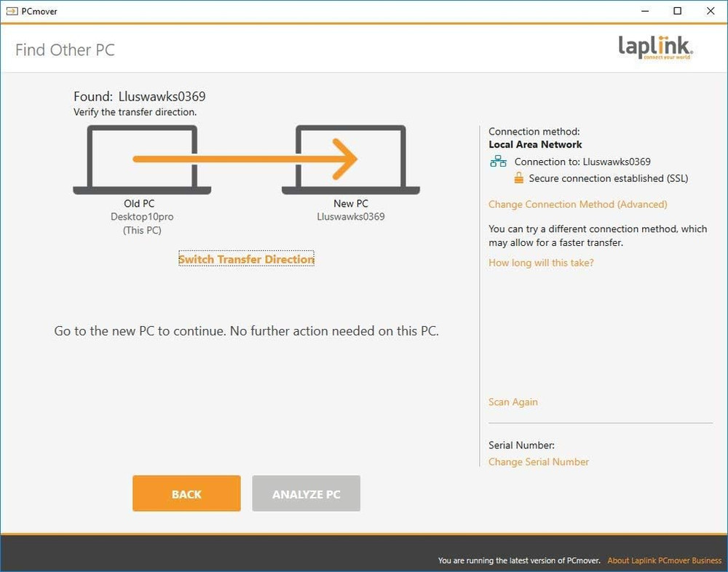Click 'Local Area Network' bold text
The image size is (728, 572).
tap(535, 145)
